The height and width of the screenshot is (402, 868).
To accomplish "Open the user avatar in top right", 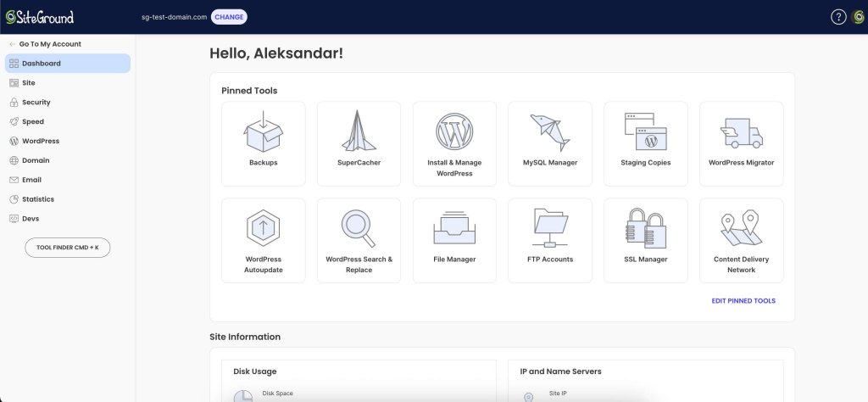I will point(860,17).
